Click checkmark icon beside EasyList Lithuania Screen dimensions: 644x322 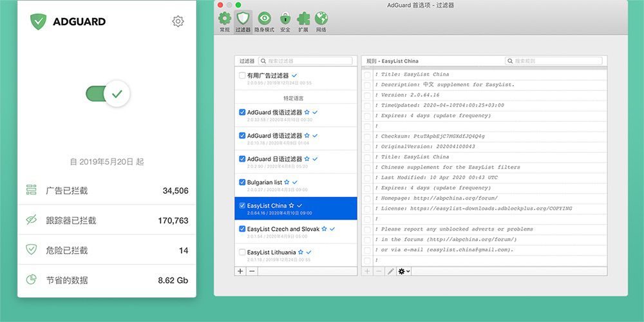point(309,252)
